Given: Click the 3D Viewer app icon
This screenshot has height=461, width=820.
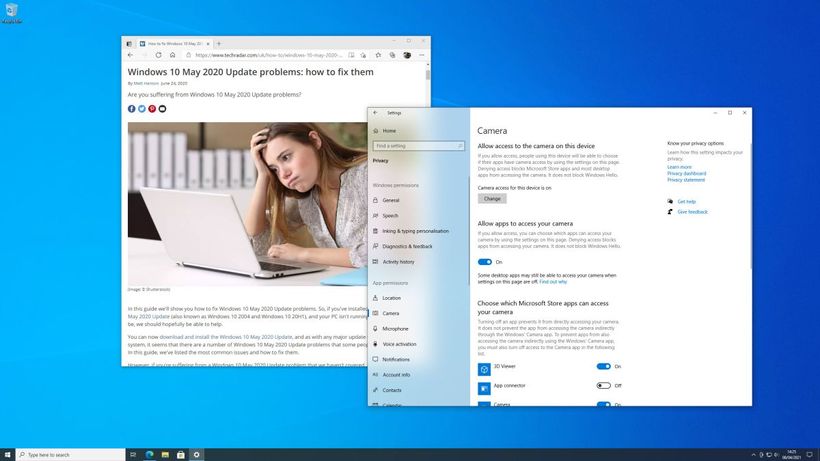Looking at the screenshot, I should click(x=484, y=370).
